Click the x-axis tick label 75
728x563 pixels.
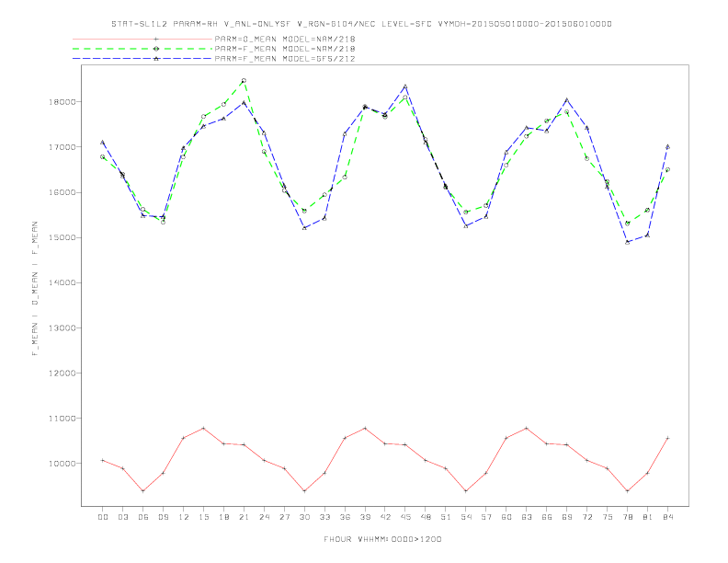[608, 517]
